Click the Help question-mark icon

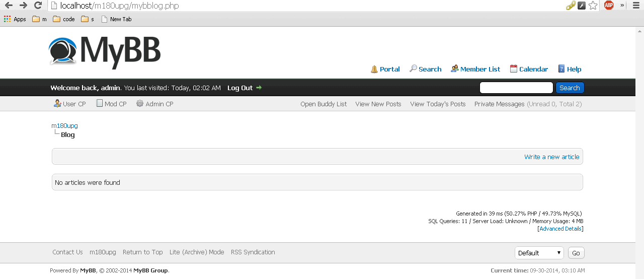pyautogui.click(x=561, y=69)
